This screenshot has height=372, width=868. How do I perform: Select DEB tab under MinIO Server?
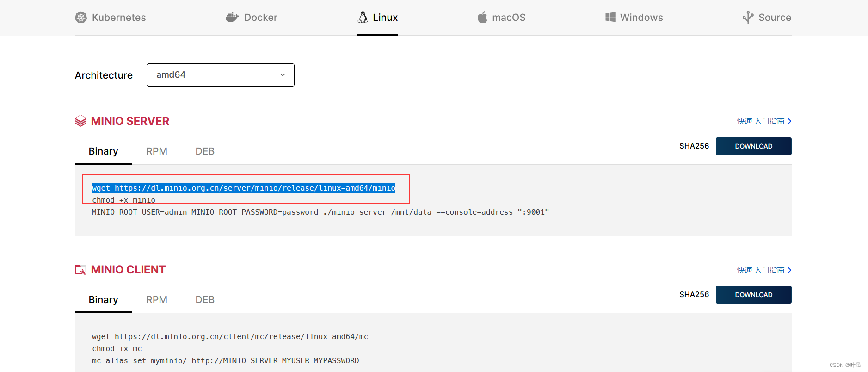coord(205,151)
